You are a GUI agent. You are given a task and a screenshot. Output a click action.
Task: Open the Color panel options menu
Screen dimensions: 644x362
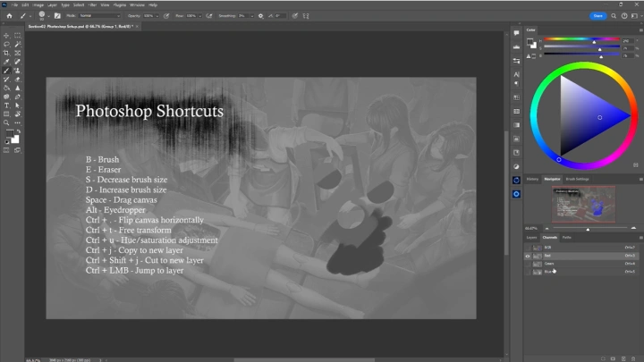coord(640,30)
